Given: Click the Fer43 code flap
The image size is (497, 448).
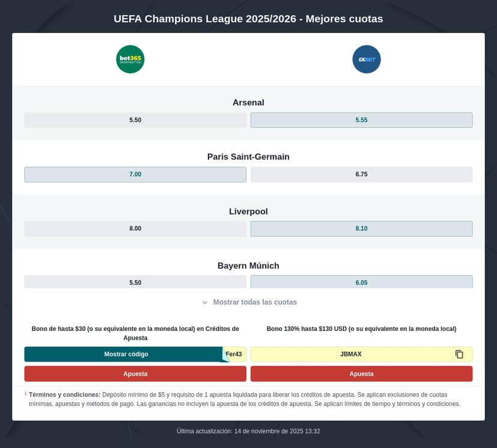Looking at the screenshot, I should (233, 354).
